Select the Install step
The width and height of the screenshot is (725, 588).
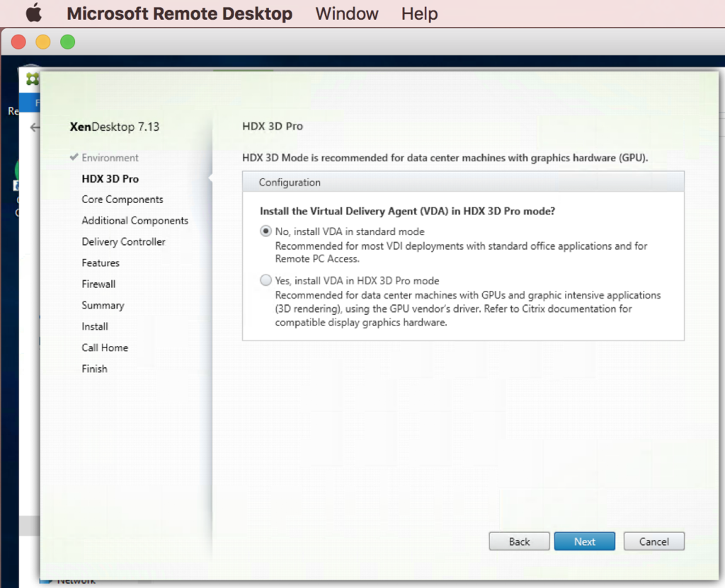(95, 326)
